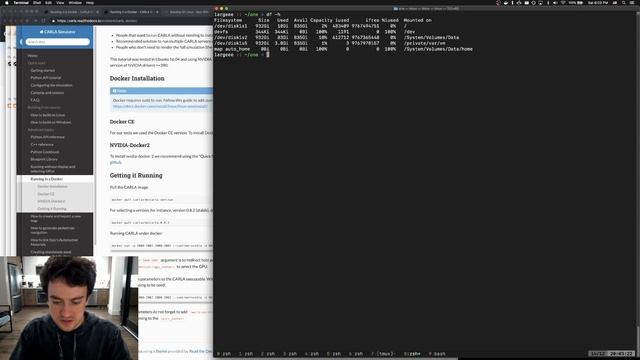Open C++ reference in sidebar
This screenshot has width=640, height=360.
pos(42,144)
